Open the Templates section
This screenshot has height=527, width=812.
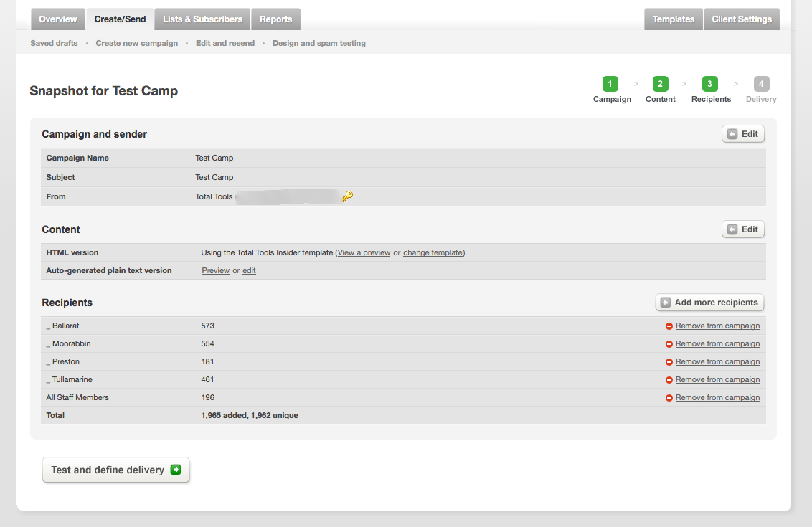coord(673,19)
